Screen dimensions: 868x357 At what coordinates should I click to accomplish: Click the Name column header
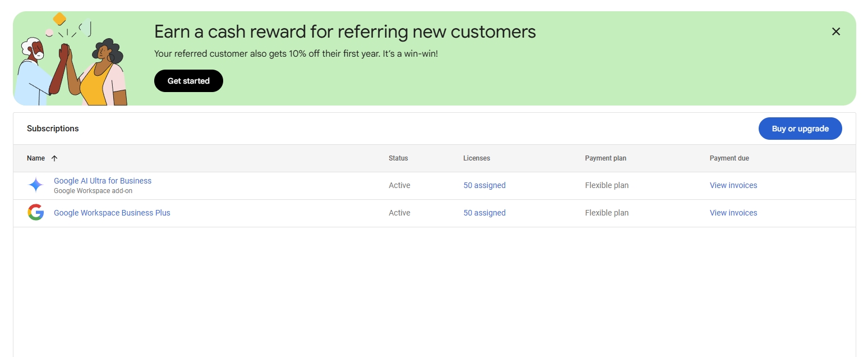(36, 158)
